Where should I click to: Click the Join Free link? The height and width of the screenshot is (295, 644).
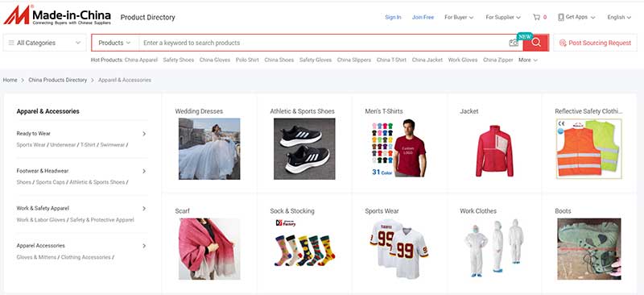tap(423, 17)
